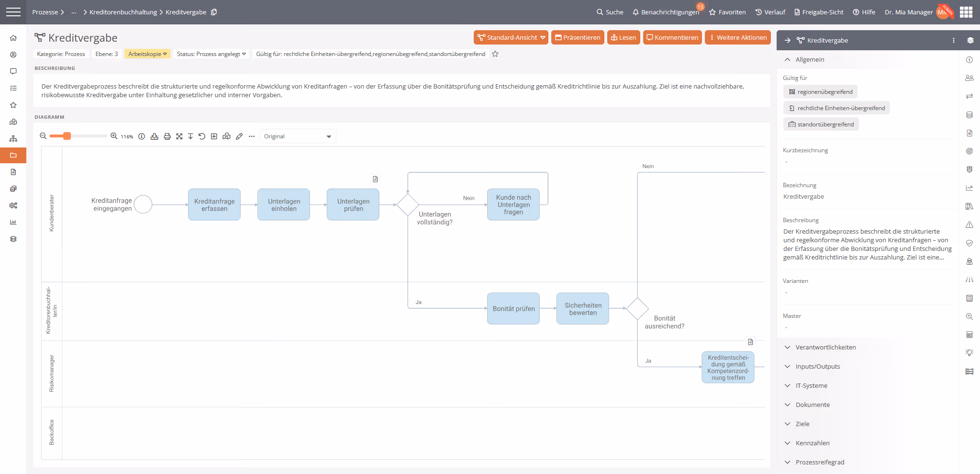Open the app launcher grid
The image size is (980, 474).
(x=966, y=12)
